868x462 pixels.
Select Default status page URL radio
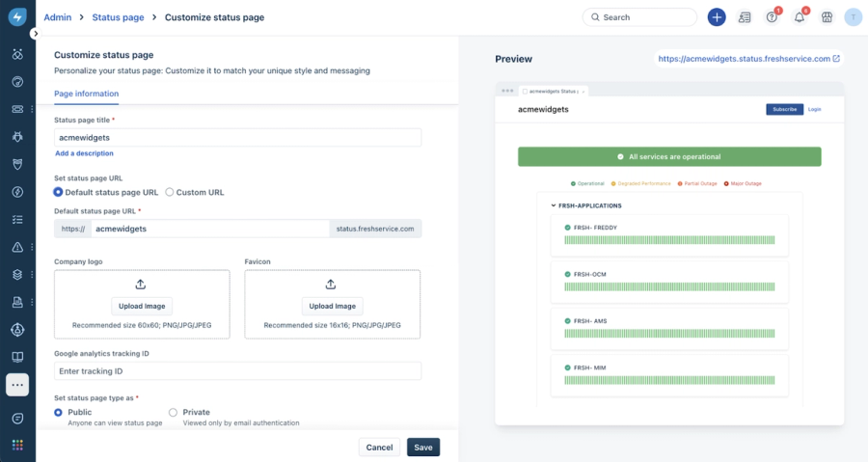(x=58, y=192)
